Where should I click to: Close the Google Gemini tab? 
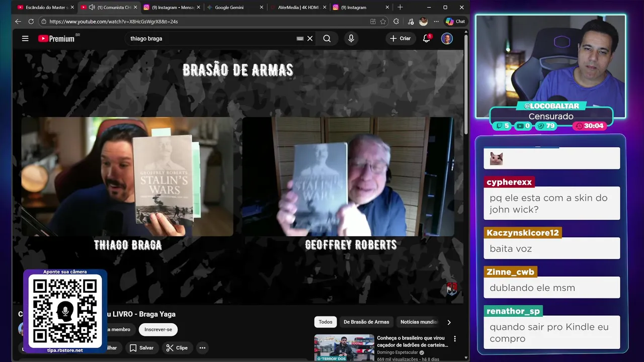click(261, 8)
